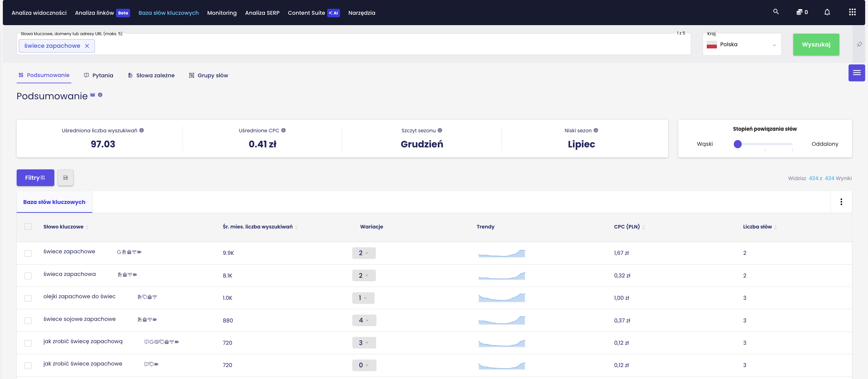This screenshot has height=379, width=868.
Task: Click video icon in świece zapachowe row
Action: pyautogui.click(x=140, y=252)
